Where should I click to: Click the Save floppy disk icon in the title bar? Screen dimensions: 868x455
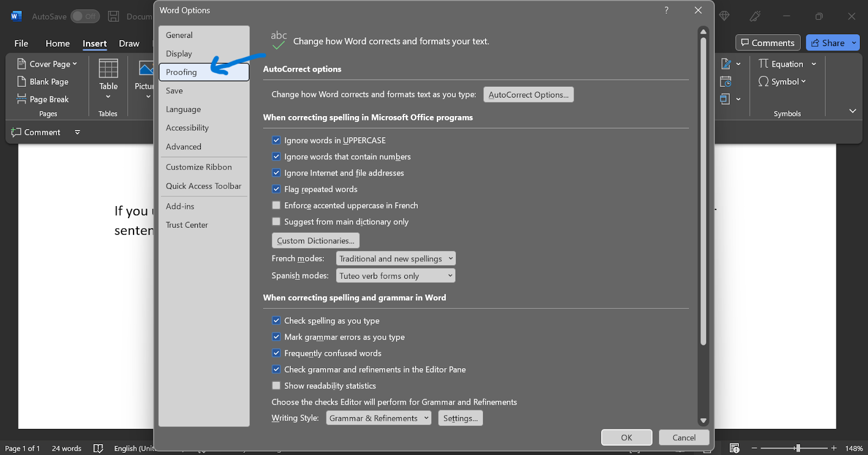[x=113, y=16]
